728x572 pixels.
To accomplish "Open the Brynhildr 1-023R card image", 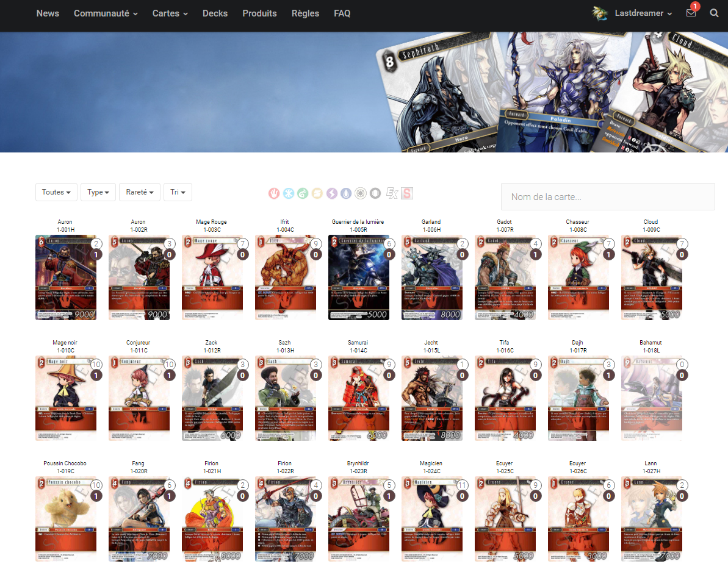I will [359, 519].
